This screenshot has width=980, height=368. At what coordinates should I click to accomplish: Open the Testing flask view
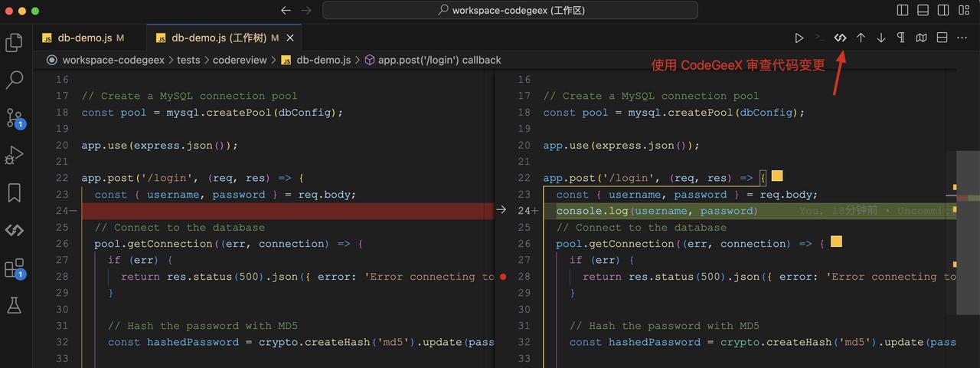pyautogui.click(x=14, y=305)
